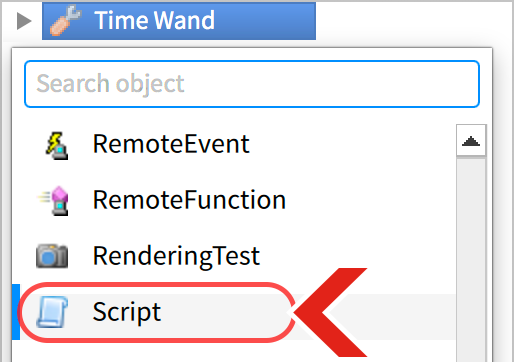Click the RemoteFunction icon
Screen dimensions: 514x362
[54, 201]
